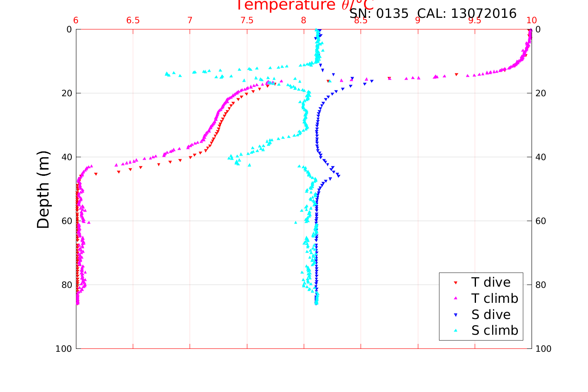Viewport: 588px width, 392px height.
Task: Click the 'T dive' legend label
Action: click(x=491, y=282)
